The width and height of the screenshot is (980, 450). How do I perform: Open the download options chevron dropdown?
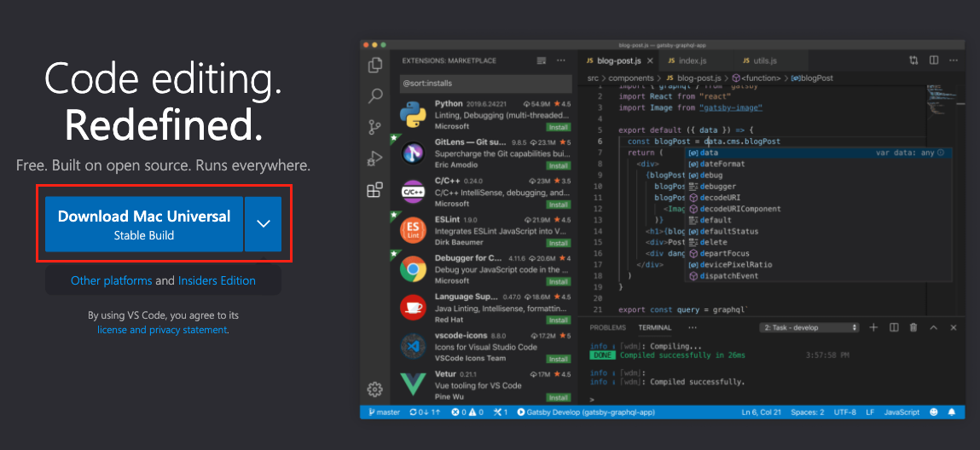(x=264, y=224)
